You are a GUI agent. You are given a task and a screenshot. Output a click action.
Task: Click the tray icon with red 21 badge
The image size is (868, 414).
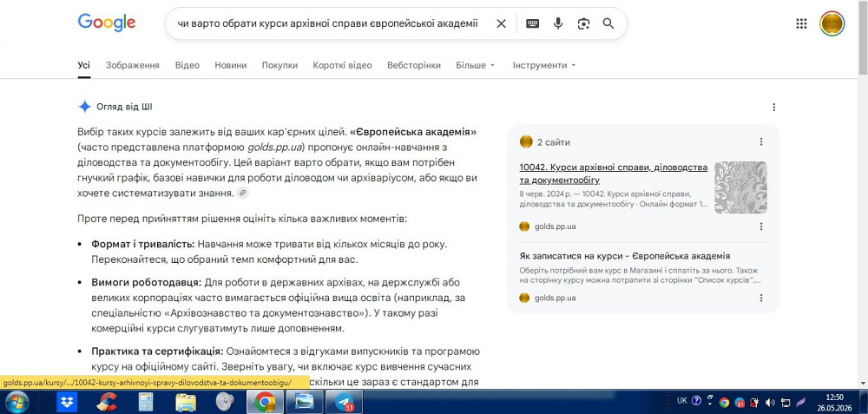tap(740, 403)
